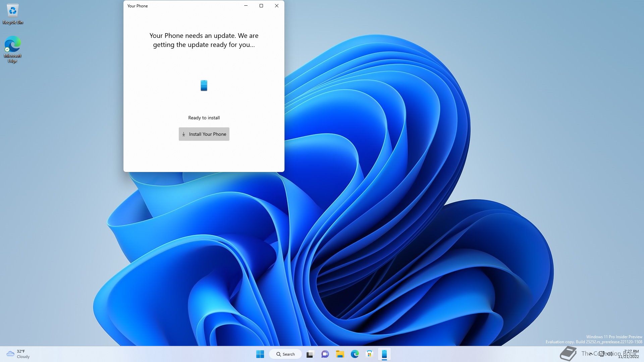Image resolution: width=644 pixels, height=362 pixels.
Task: Open the volume speaker tray icon
Action: pos(610,354)
